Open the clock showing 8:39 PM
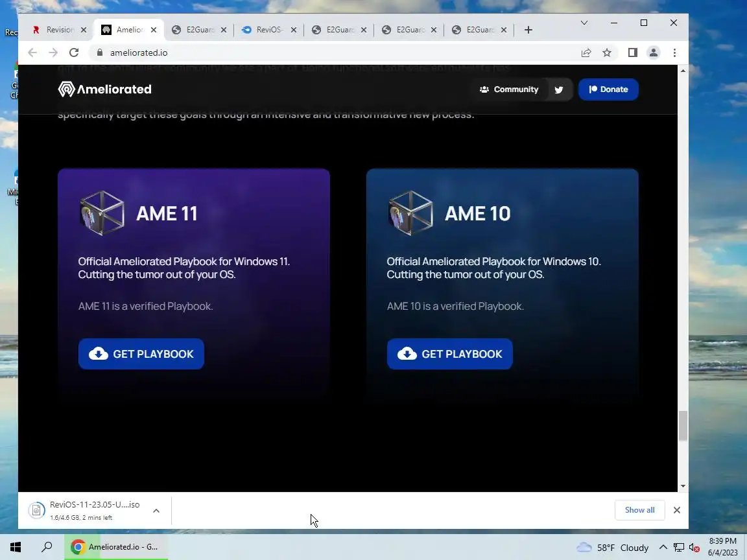 coord(722,546)
